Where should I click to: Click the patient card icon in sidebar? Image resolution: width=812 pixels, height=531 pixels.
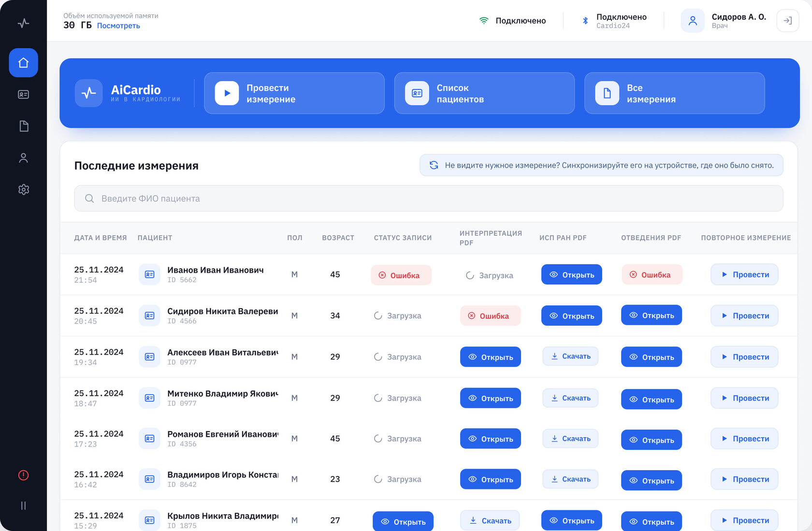(23, 95)
